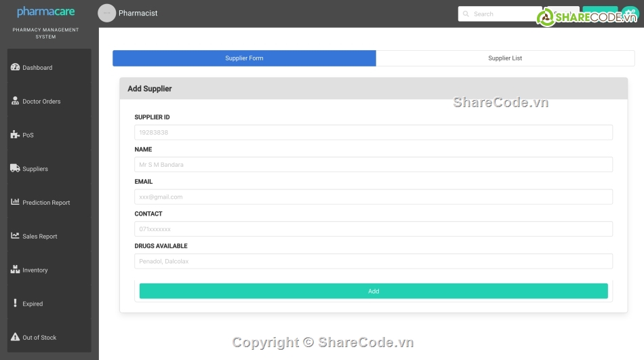The height and width of the screenshot is (360, 644).
Task: Select the Supplier Form tab
Action: (244, 58)
